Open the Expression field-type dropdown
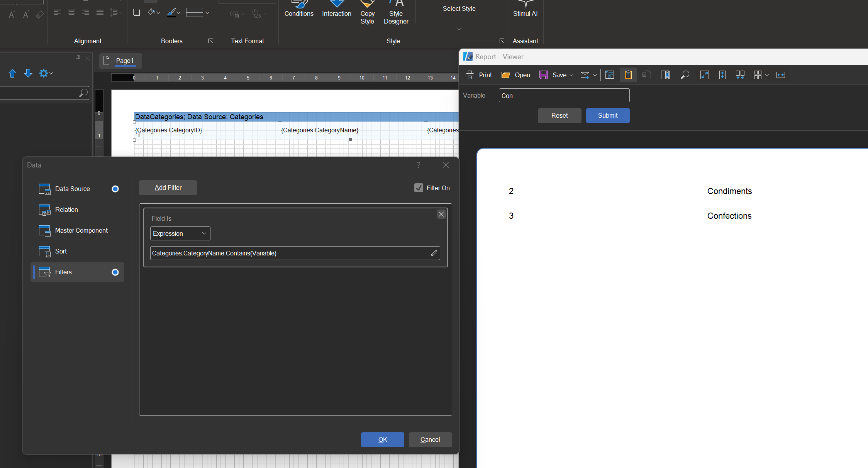 coord(180,233)
